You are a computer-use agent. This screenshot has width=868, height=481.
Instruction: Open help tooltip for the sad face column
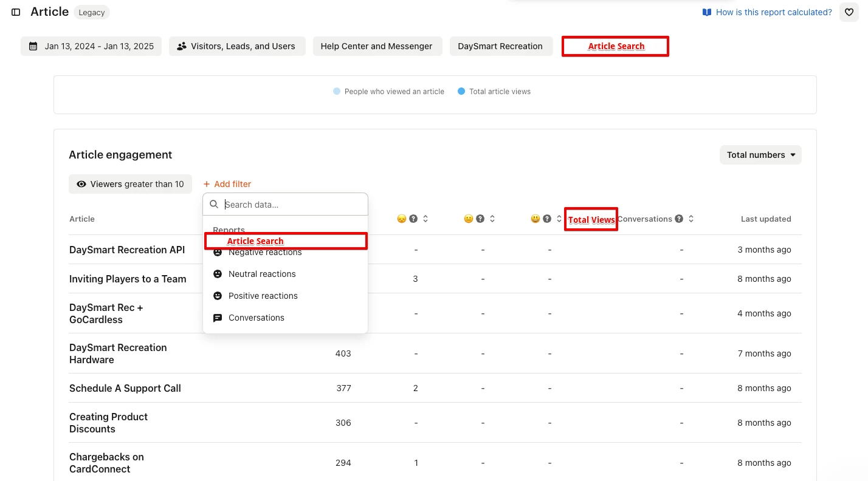413,219
